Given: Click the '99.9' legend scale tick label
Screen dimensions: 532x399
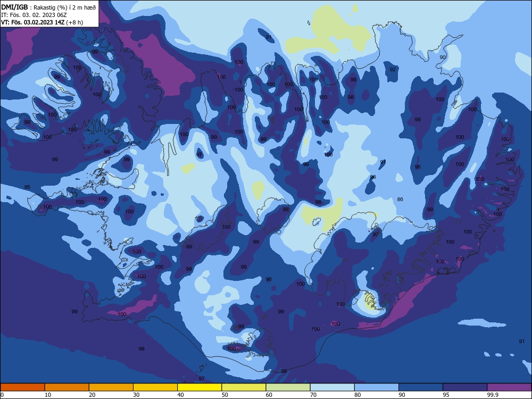Looking at the screenshot, I should 493,395.
